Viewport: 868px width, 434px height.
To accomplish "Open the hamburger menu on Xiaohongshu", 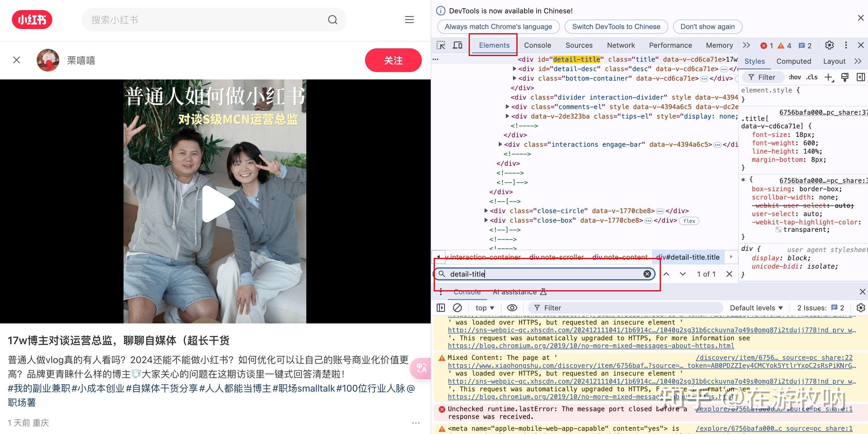I will click(409, 20).
